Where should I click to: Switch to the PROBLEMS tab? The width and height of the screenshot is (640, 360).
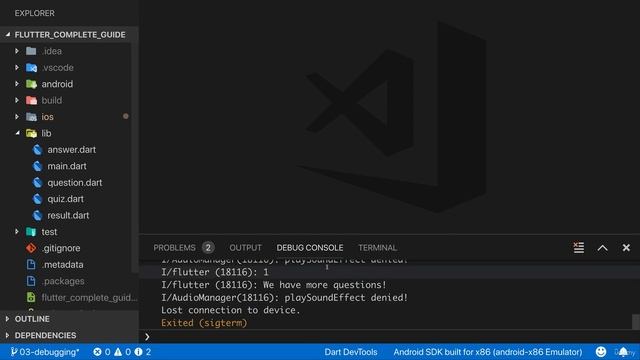point(174,248)
